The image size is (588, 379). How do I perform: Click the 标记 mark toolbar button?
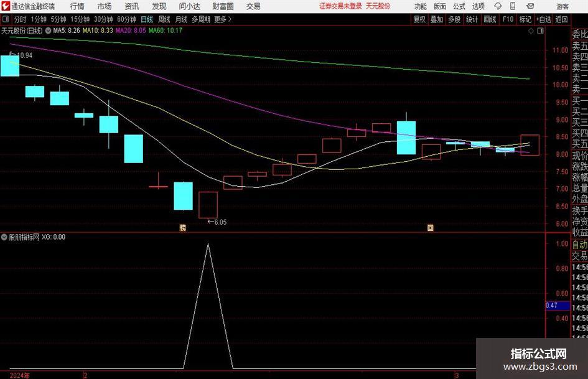point(525,19)
